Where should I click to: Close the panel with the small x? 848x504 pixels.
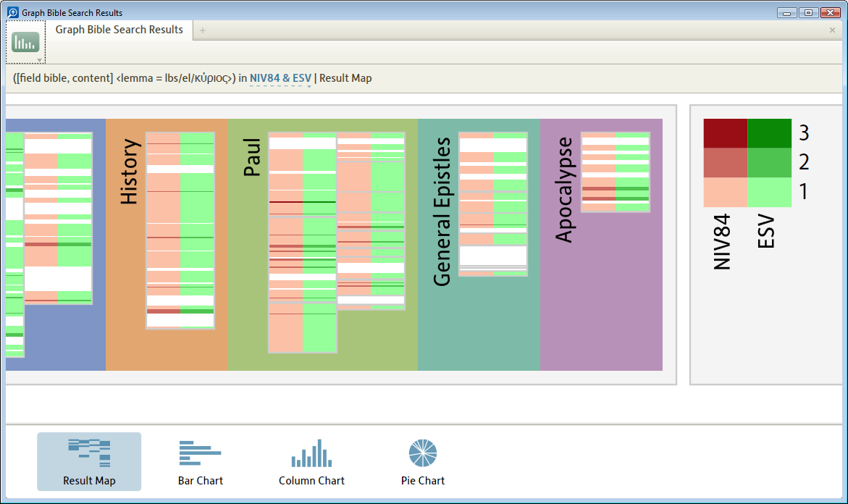pos(832,30)
